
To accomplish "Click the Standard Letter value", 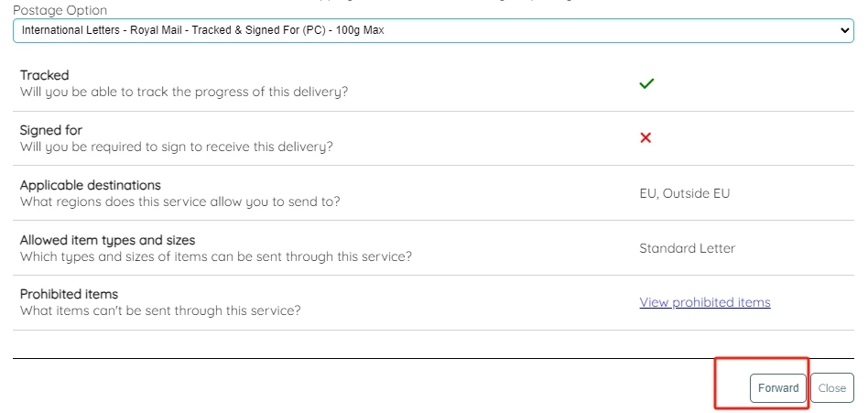I will 687,248.
